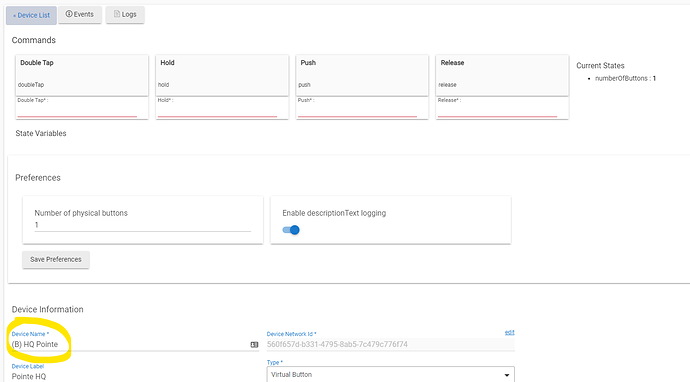The image size is (690, 382).
Task: Open the Events page
Action: click(x=80, y=15)
